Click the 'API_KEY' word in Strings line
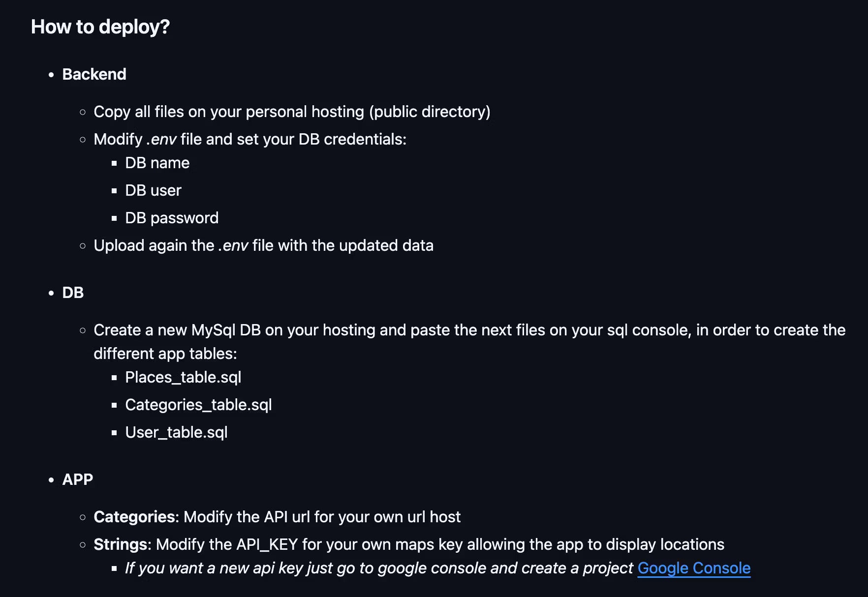Screen dimensions: 868x597 (267, 544)
